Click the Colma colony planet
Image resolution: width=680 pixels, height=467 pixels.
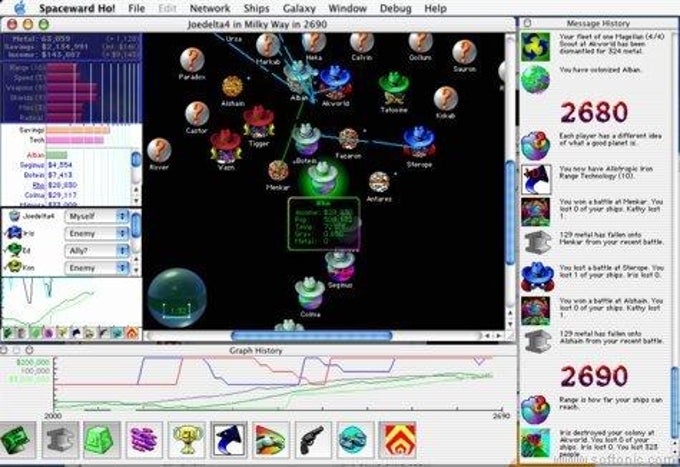(310, 293)
